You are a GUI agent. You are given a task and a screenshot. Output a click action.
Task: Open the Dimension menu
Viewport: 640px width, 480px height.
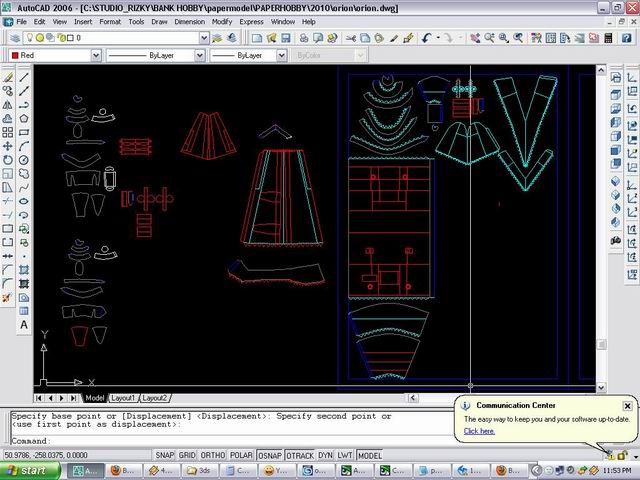pyautogui.click(x=189, y=22)
